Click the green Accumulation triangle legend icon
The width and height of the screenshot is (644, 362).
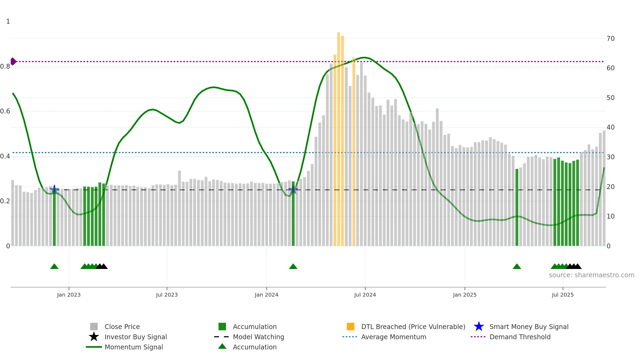point(222,346)
